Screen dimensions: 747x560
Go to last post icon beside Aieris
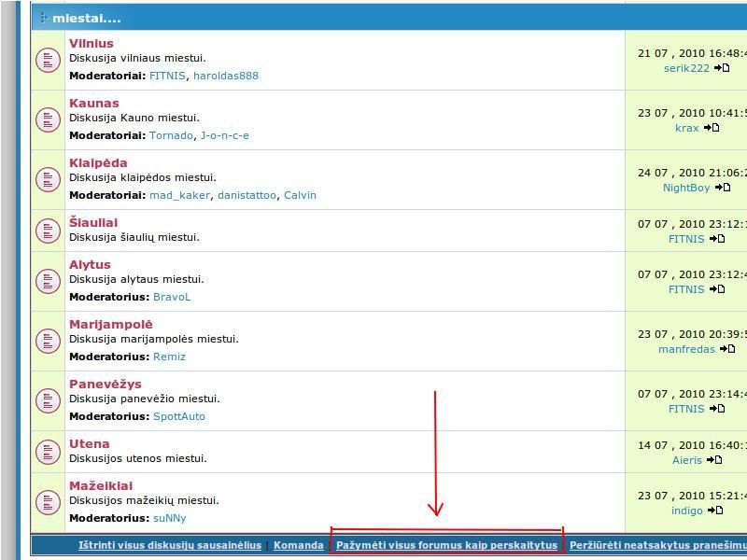click(714, 459)
